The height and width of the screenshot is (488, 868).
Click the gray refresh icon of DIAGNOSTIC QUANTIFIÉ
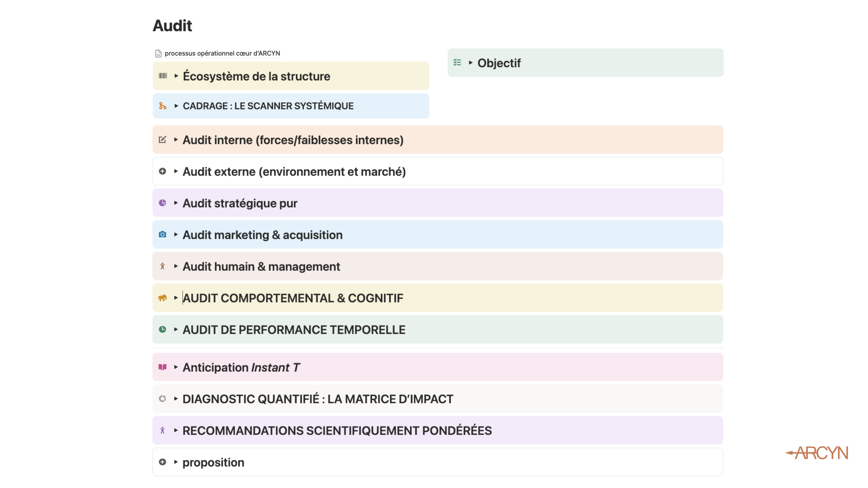tap(163, 399)
